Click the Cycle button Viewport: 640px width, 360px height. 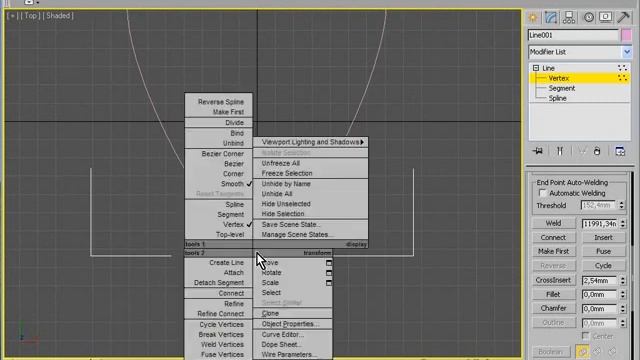tap(603, 265)
